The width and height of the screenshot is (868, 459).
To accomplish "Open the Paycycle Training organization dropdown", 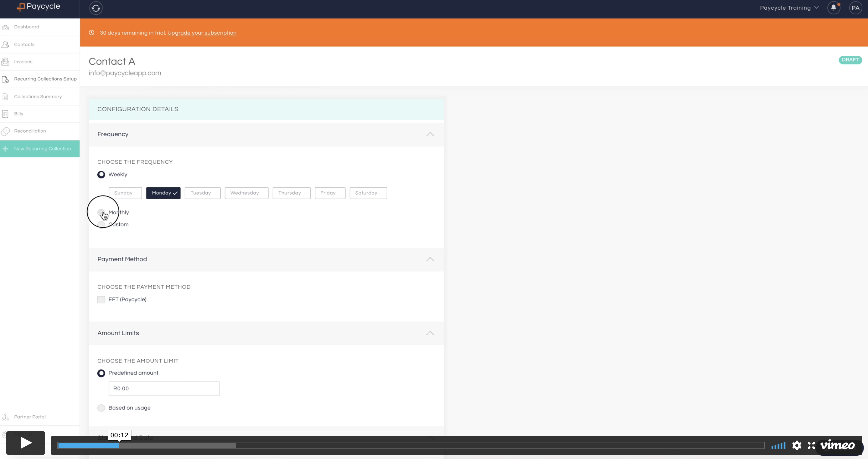I will (789, 8).
